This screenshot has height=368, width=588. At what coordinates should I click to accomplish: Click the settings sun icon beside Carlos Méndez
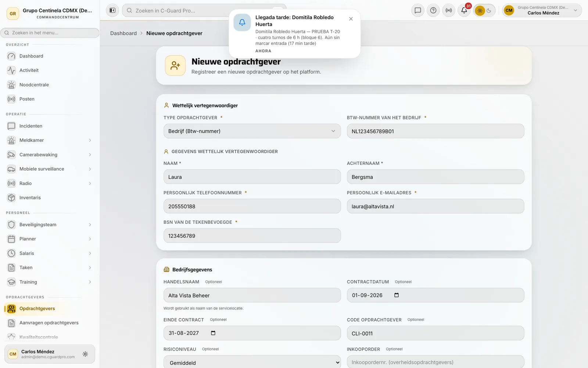tap(85, 354)
